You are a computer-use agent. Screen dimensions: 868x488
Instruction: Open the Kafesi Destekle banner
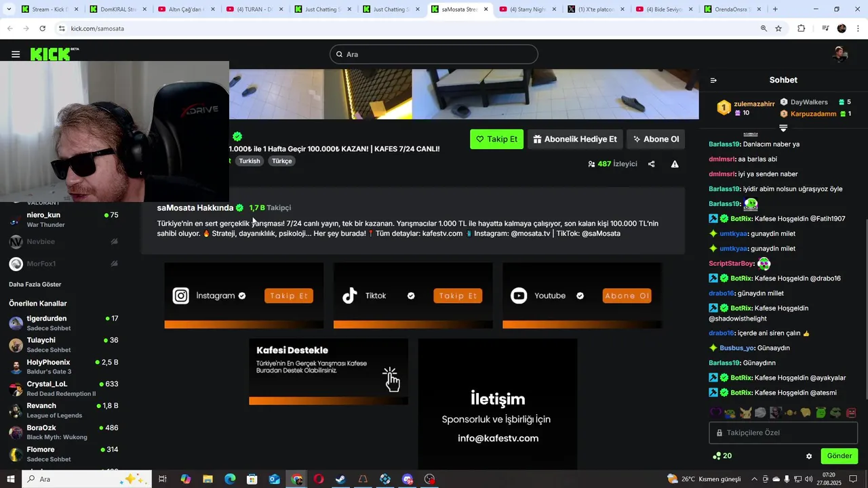(328, 371)
